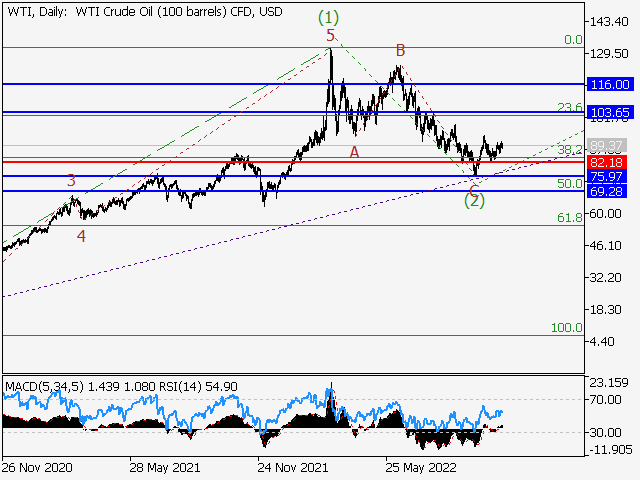Click the Fibonacci 61.8 level label
This screenshot has height=480, width=640.
[x=570, y=218]
